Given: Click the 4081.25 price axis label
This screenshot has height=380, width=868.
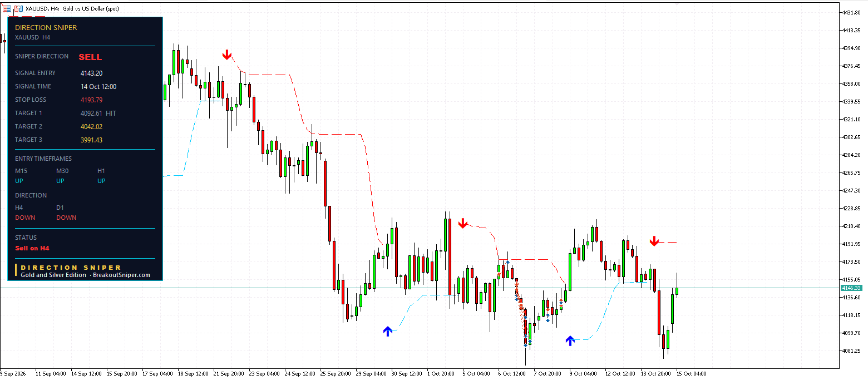Looking at the screenshot, I should (852, 351).
